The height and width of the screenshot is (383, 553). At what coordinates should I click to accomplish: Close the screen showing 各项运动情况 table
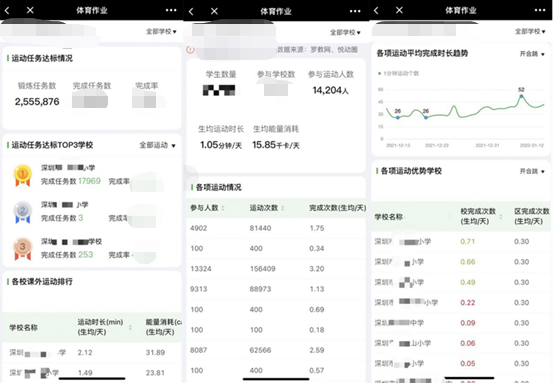(x=214, y=11)
